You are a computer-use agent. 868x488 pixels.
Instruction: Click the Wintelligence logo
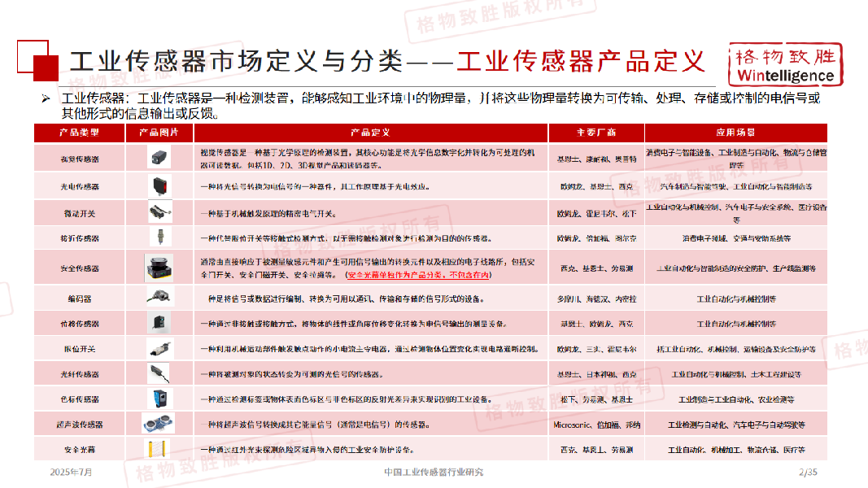tap(786, 65)
